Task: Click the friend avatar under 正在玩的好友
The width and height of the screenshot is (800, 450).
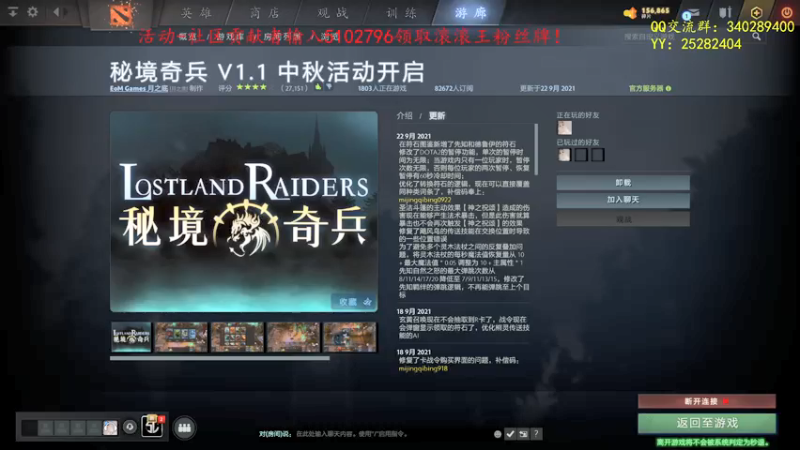Action: pos(564,128)
